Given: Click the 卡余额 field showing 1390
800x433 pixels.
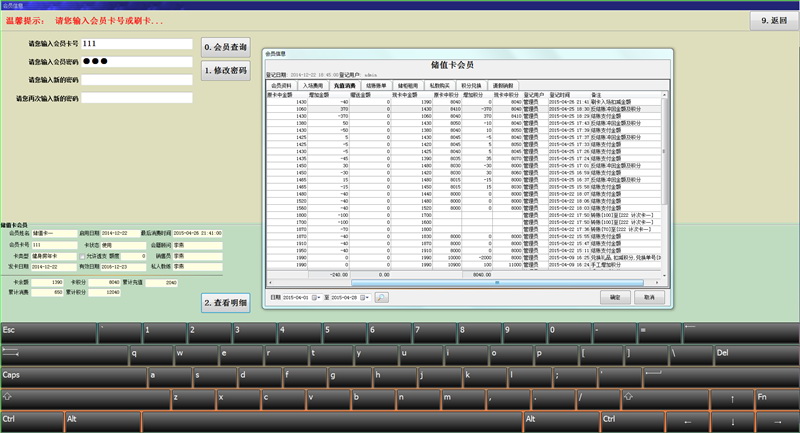Looking at the screenshot, I should click(47, 282).
